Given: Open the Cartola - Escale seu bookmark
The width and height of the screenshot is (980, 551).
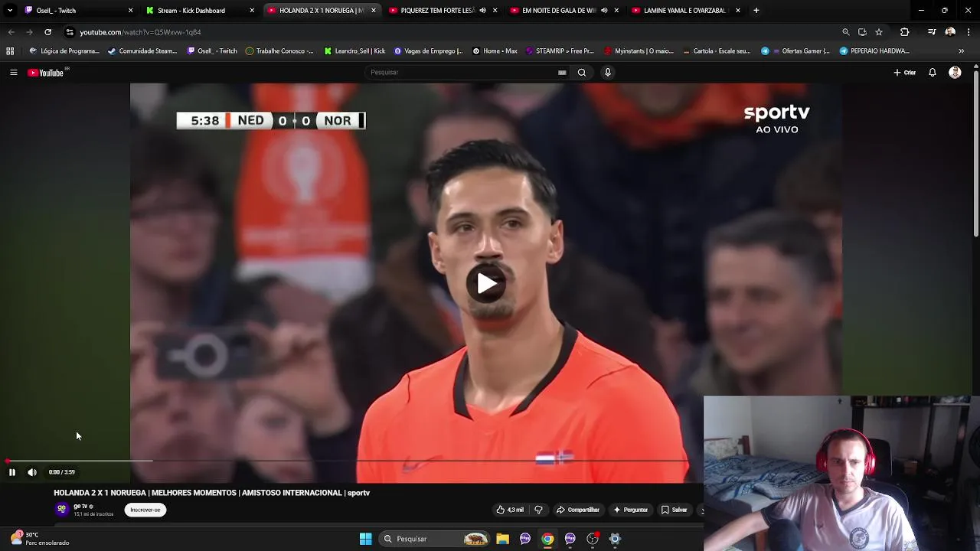Looking at the screenshot, I should 716,51.
